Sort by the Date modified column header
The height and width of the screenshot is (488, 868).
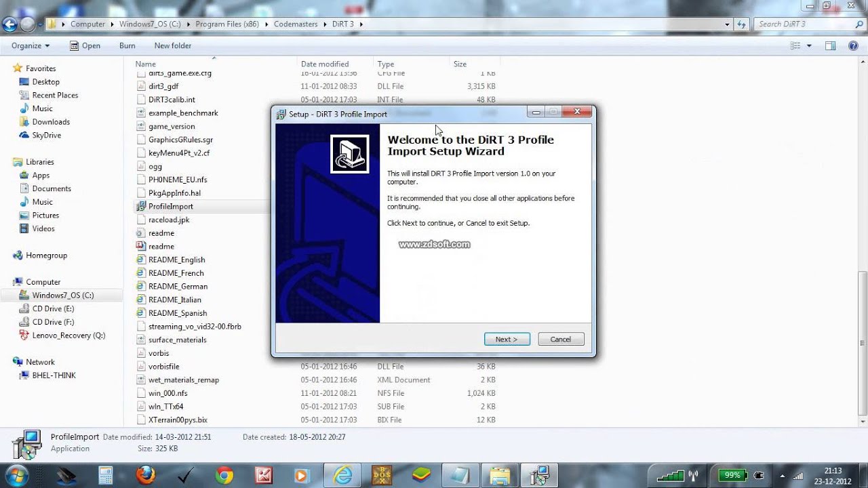[x=325, y=64]
